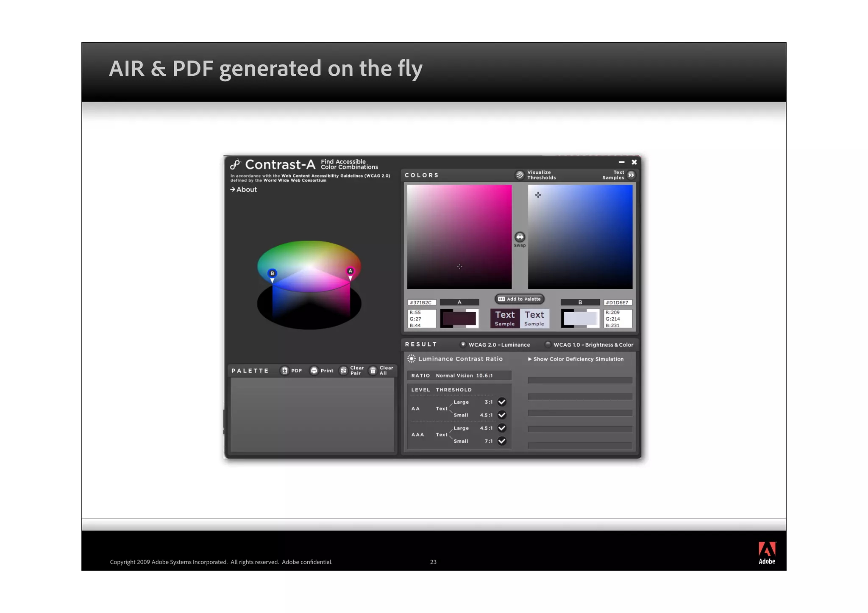
Task: Click the AAA Small 7:1 checkmark
Action: tap(502, 441)
